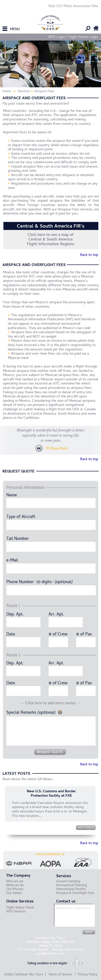The image size is (101, 980).
Task: Open APIS Login in the top bar
Action: click(56, 37)
